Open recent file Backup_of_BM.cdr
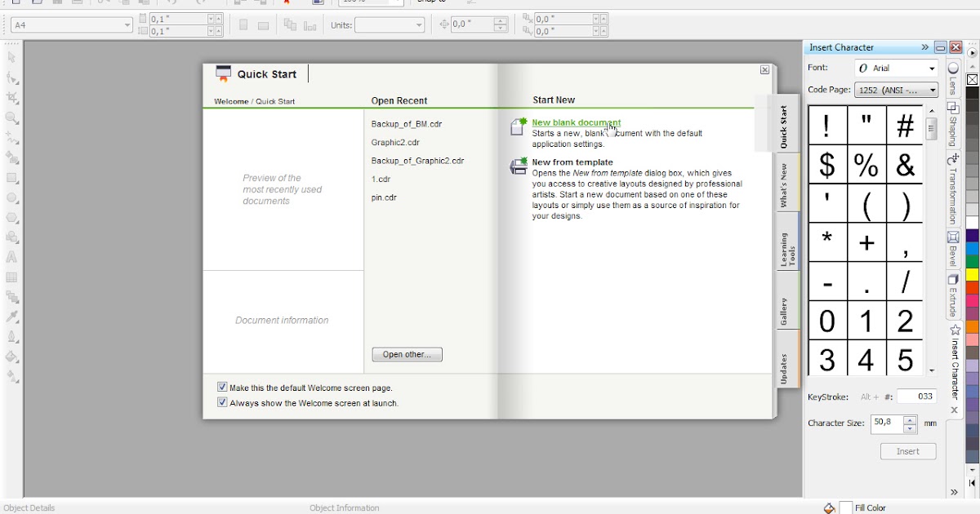The image size is (980, 514). [x=406, y=124]
